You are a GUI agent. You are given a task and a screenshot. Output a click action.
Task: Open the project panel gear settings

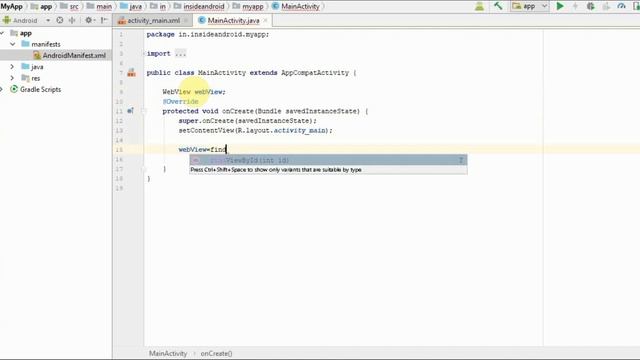coord(89,20)
